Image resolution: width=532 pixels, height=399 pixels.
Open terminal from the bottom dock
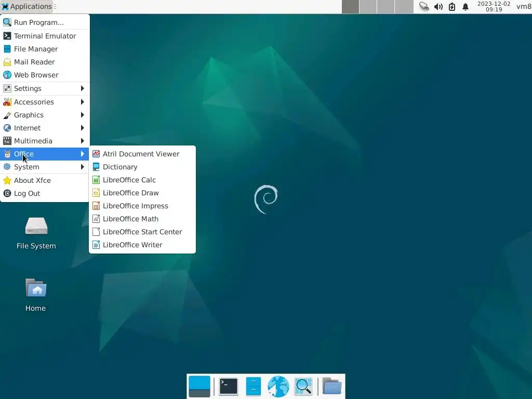[x=229, y=387]
